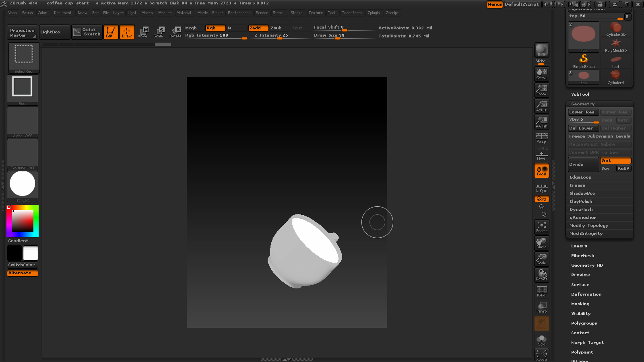Screen dimensions: 644x362
Task: Enable Zsub sculpting mode
Action: (x=277, y=28)
